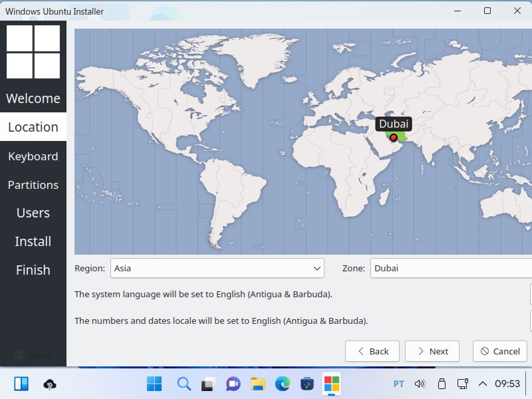Viewport: 532px width, 399px height.
Task: Click the PT keyboard language indicator
Action: [398, 384]
